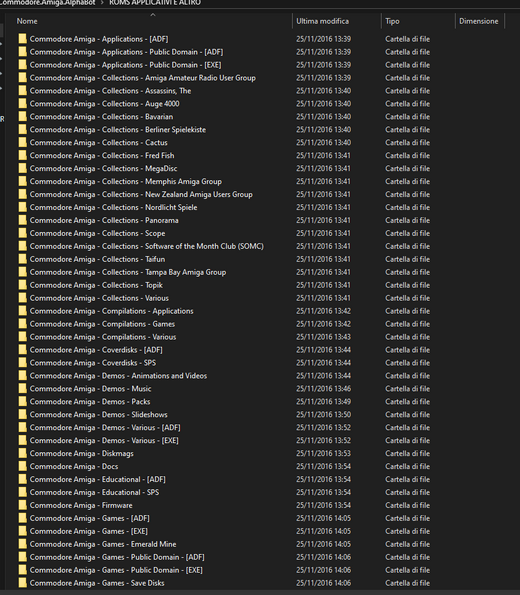Click breadcrumb chevron before ROMS APPLICATIVI E ALTRO
Viewport: 520px width, 595px height.
[102, 3]
